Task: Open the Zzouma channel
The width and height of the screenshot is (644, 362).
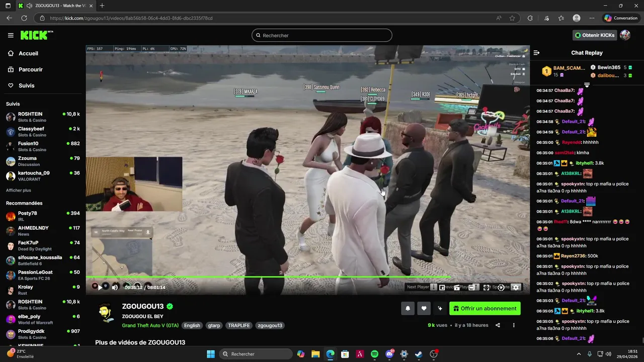Action: coord(43,161)
